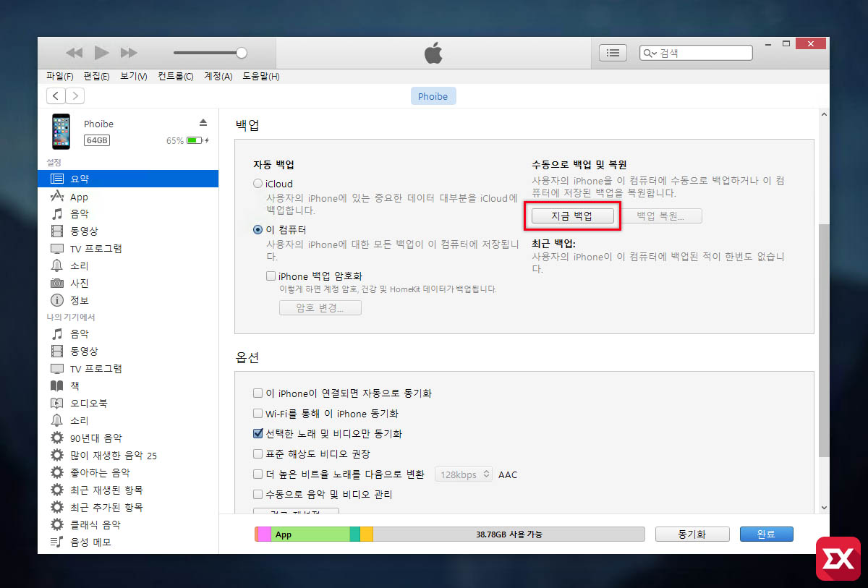Open the 파일(F) menu
The height and width of the screenshot is (588, 868).
(x=59, y=76)
